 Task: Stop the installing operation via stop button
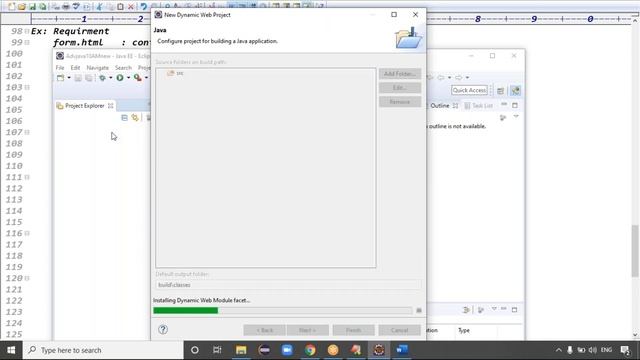419,311
